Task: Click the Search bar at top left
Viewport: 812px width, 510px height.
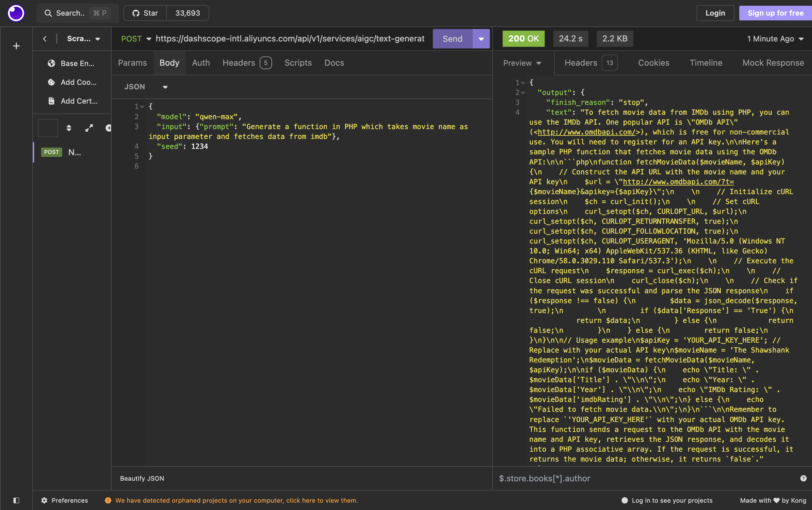Action: tap(76, 13)
